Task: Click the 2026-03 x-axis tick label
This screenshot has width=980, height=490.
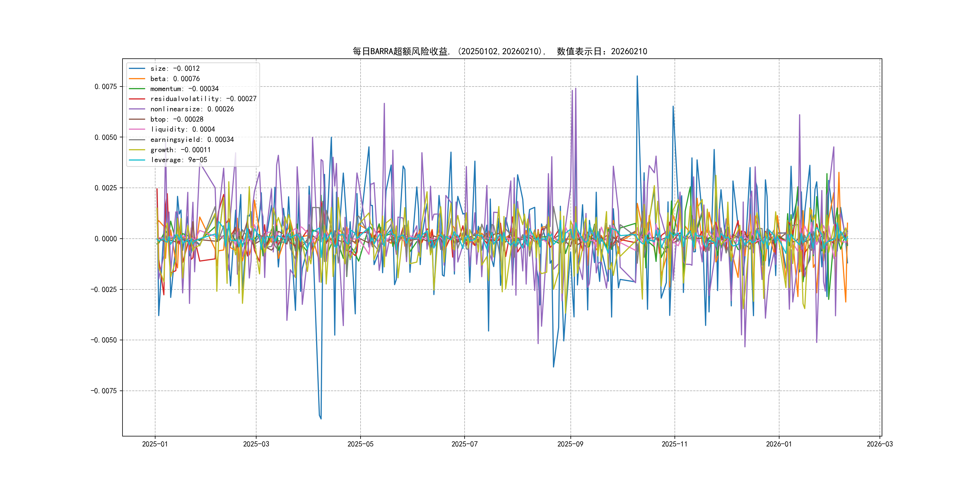Action: [x=880, y=444]
